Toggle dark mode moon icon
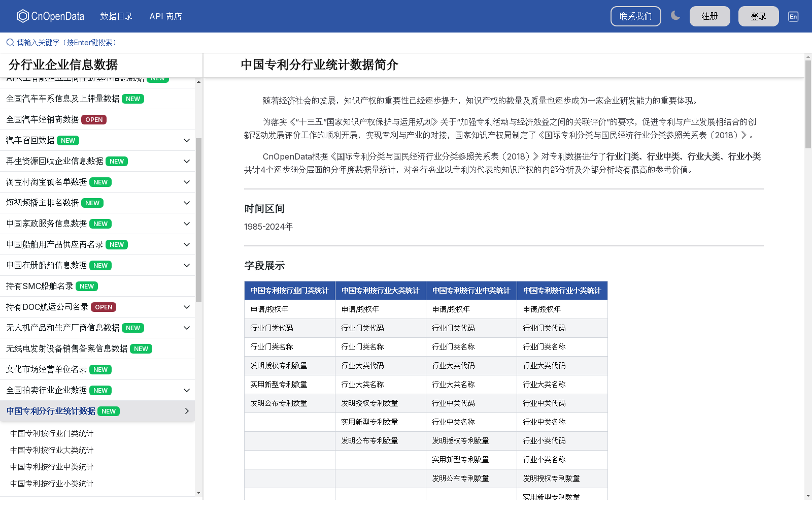The image size is (812, 508). pyautogui.click(x=675, y=16)
